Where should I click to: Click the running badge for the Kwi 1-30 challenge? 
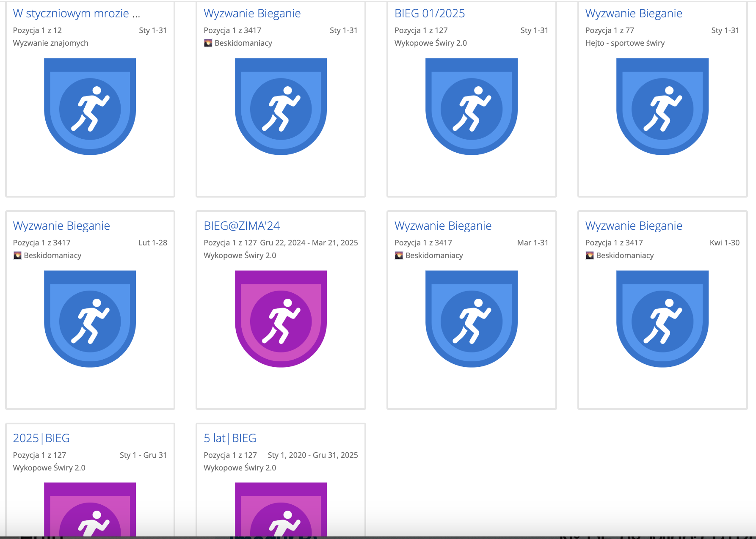662,319
